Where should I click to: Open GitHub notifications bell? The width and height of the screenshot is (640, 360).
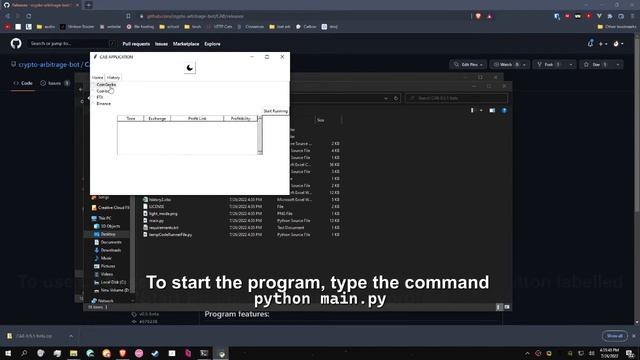click(x=590, y=43)
